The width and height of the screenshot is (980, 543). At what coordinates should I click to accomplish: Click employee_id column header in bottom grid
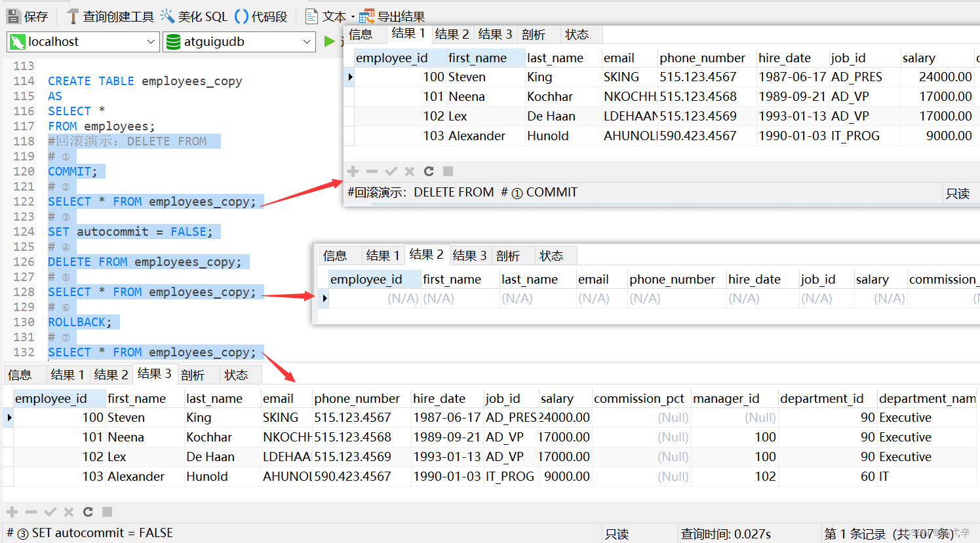[x=51, y=398]
